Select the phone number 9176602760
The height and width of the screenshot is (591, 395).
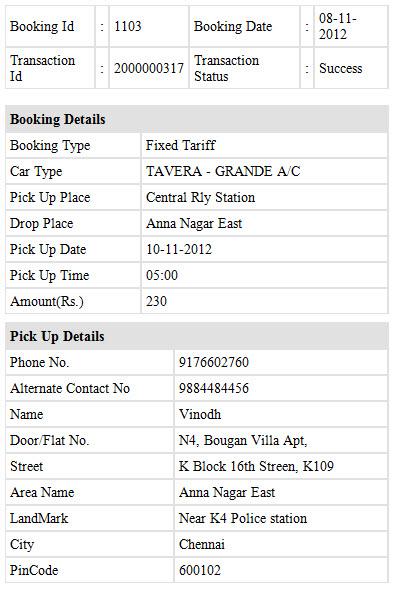[x=214, y=362]
